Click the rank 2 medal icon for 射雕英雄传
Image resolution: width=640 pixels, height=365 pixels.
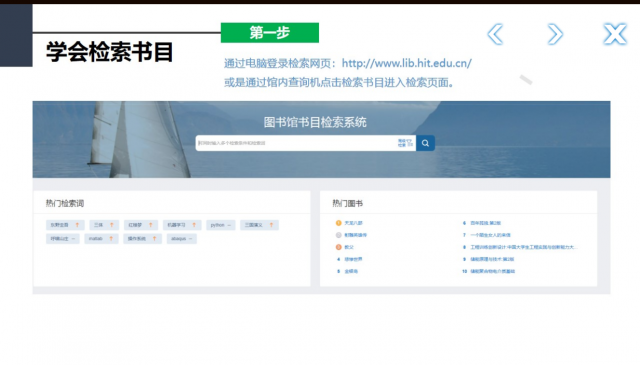pyautogui.click(x=338, y=235)
